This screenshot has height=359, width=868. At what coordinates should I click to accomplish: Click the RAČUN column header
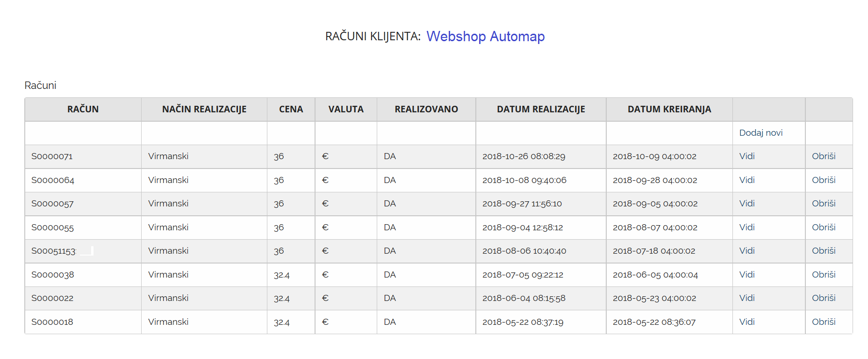(83, 110)
